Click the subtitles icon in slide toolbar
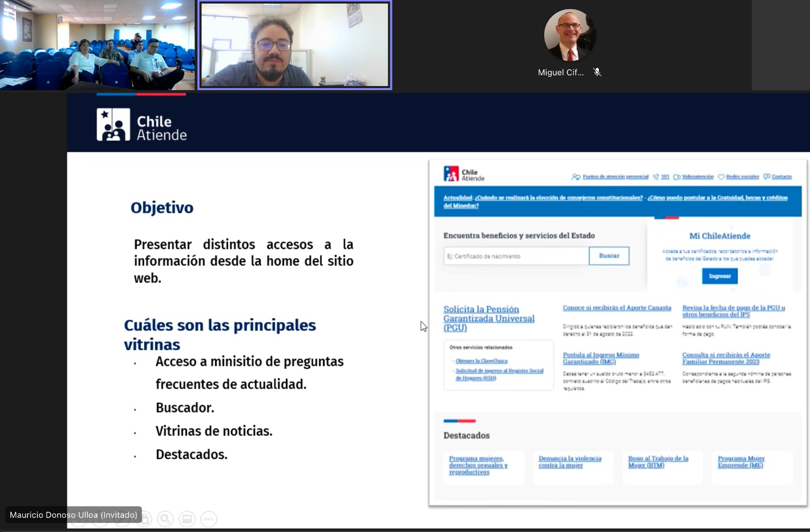This screenshot has height=532, width=810. click(x=187, y=519)
